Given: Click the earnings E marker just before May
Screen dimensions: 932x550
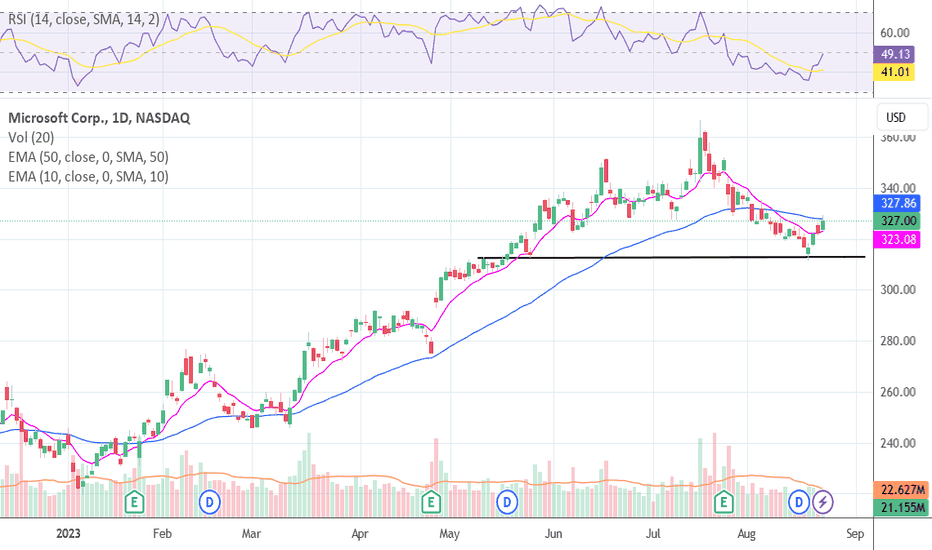Looking at the screenshot, I should coord(431,502).
